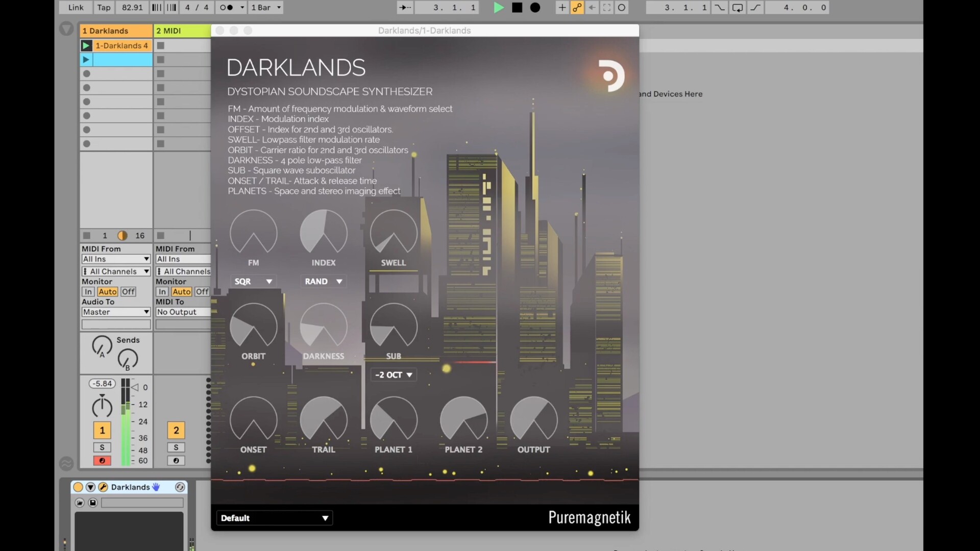Select the 1 Darklands track header

click(x=116, y=31)
